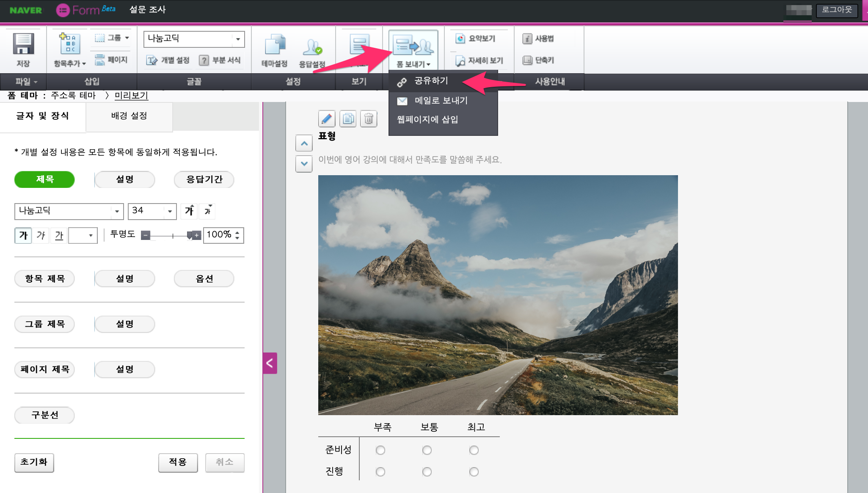The image size is (868, 493).
Task: Switch to the 배경 설정 tab
Action: [x=129, y=116]
